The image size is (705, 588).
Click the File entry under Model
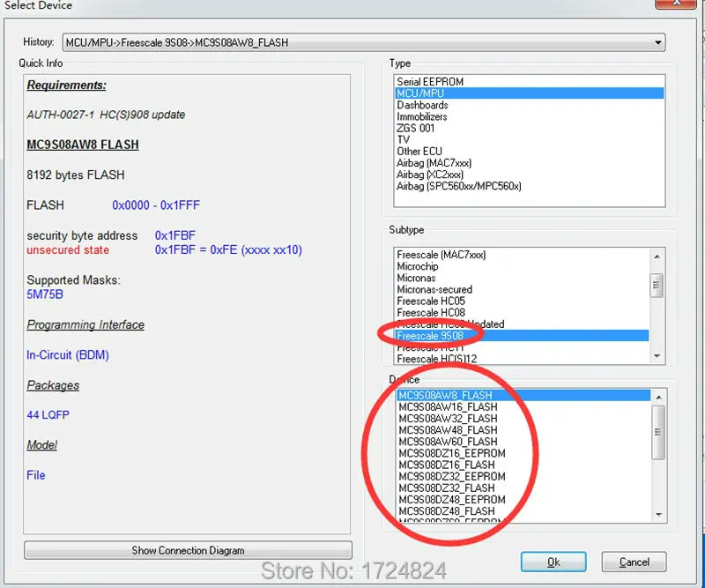[36, 475]
